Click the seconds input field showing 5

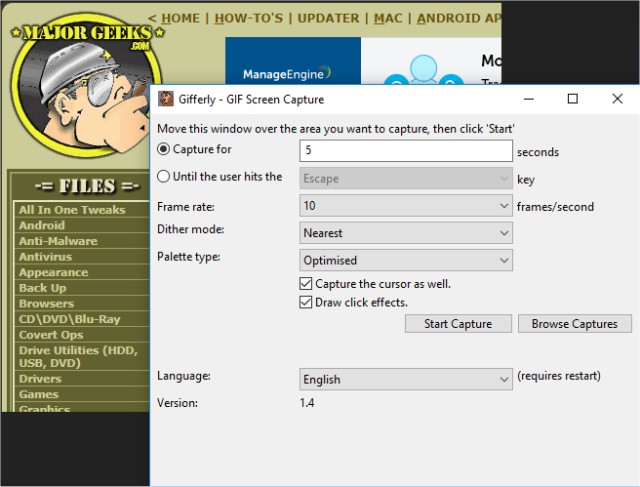406,151
